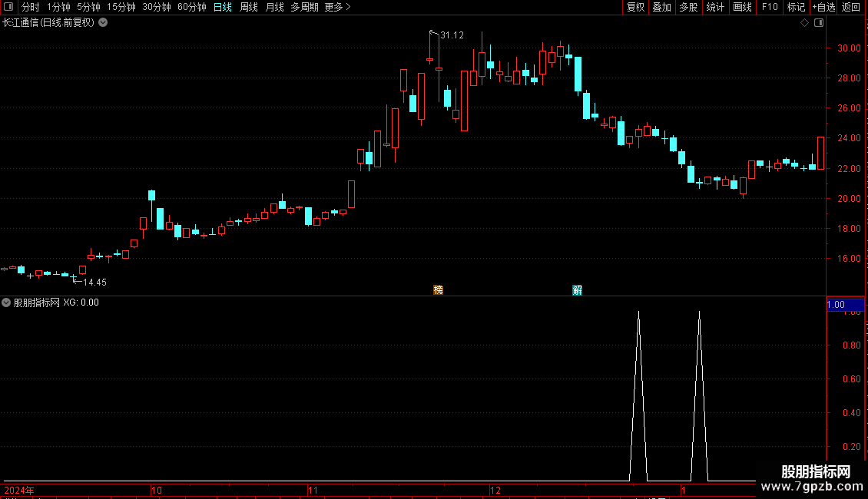Screen dimensions: 868x499
Task: Toggle the side panel icon in chart header
Action: click(819, 23)
